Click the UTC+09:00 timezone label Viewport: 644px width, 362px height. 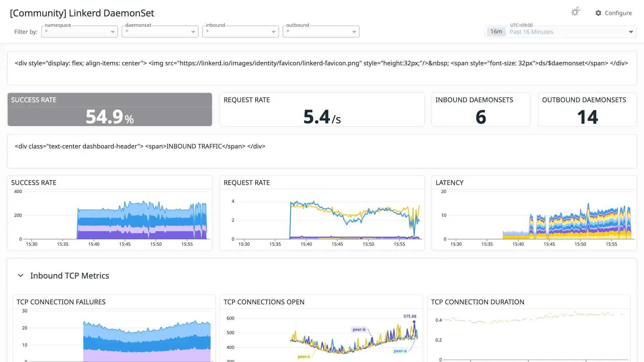[521, 25]
